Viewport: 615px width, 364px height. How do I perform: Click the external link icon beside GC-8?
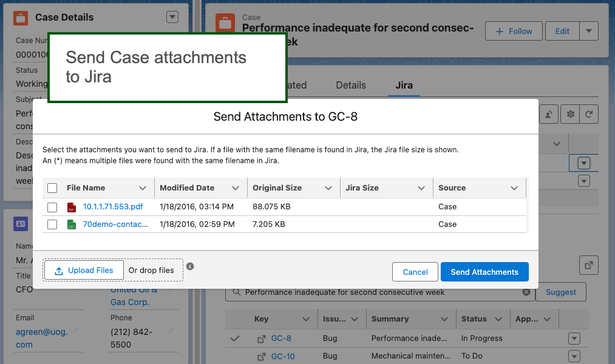pyautogui.click(x=261, y=339)
